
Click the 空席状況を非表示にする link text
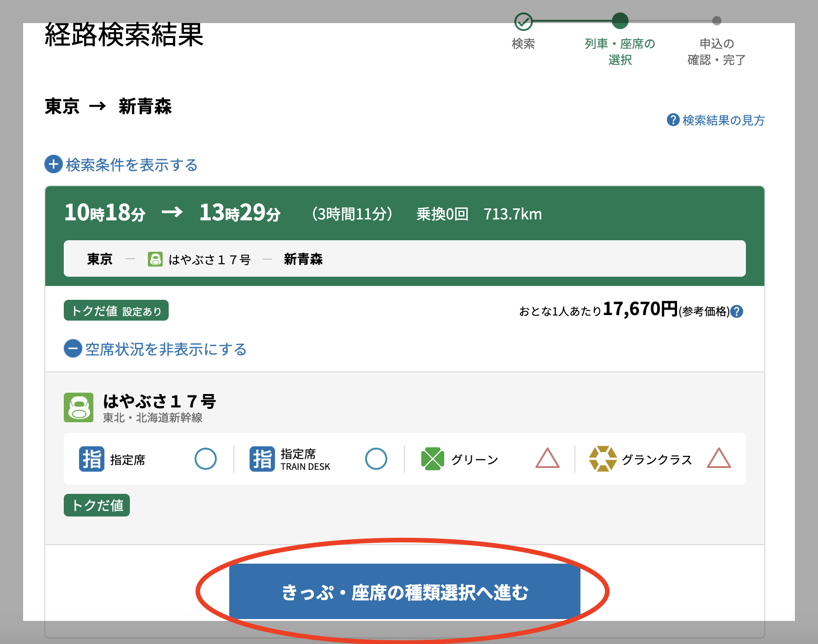pyautogui.click(x=166, y=349)
